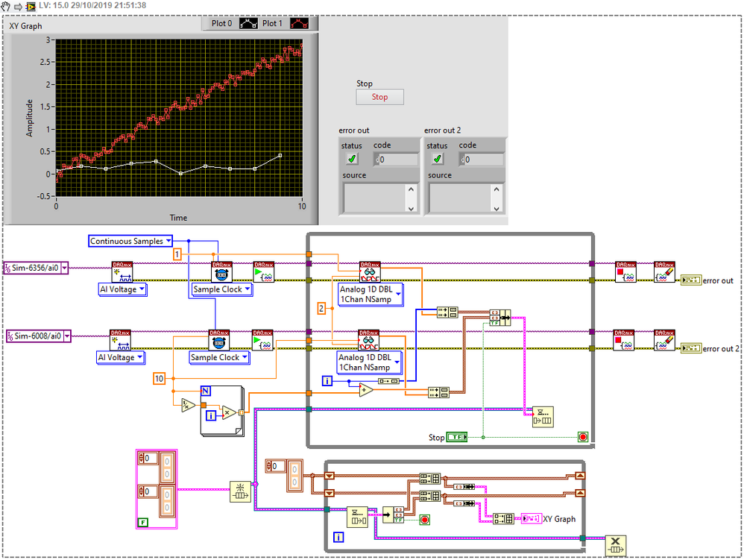Select the reciprocal function node

[x=189, y=405]
